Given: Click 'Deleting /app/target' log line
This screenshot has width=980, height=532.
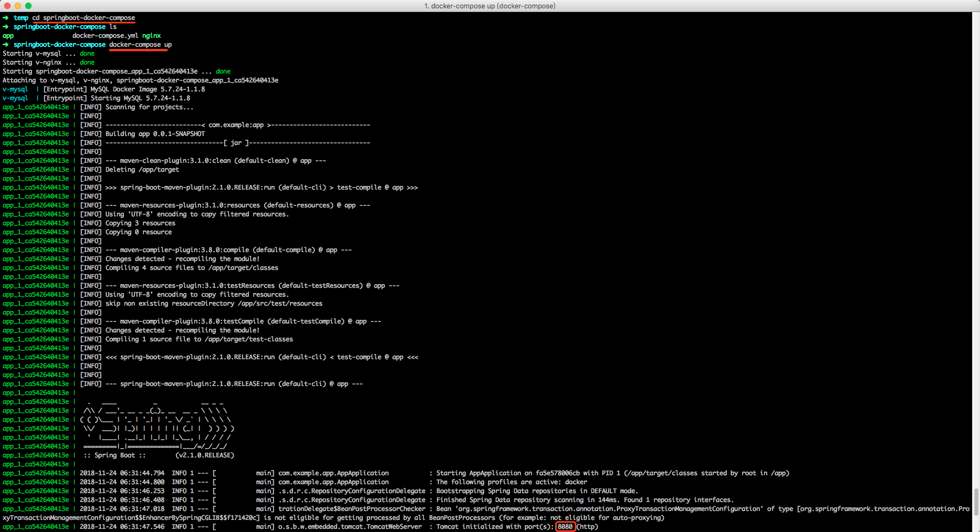Looking at the screenshot, I should click(142, 170).
